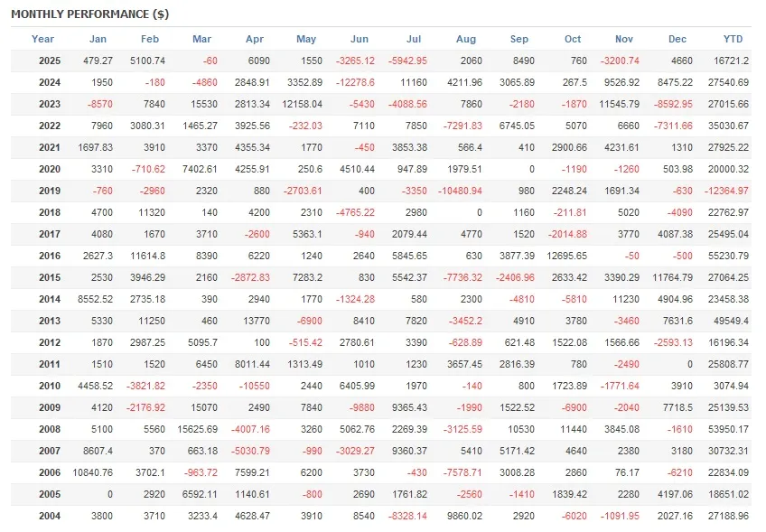Select the 10840.76 January 2006 cell
The image size is (766, 532).
pos(92,472)
